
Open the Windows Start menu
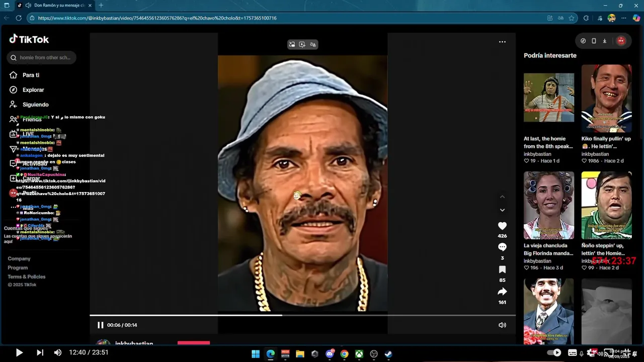click(256, 353)
